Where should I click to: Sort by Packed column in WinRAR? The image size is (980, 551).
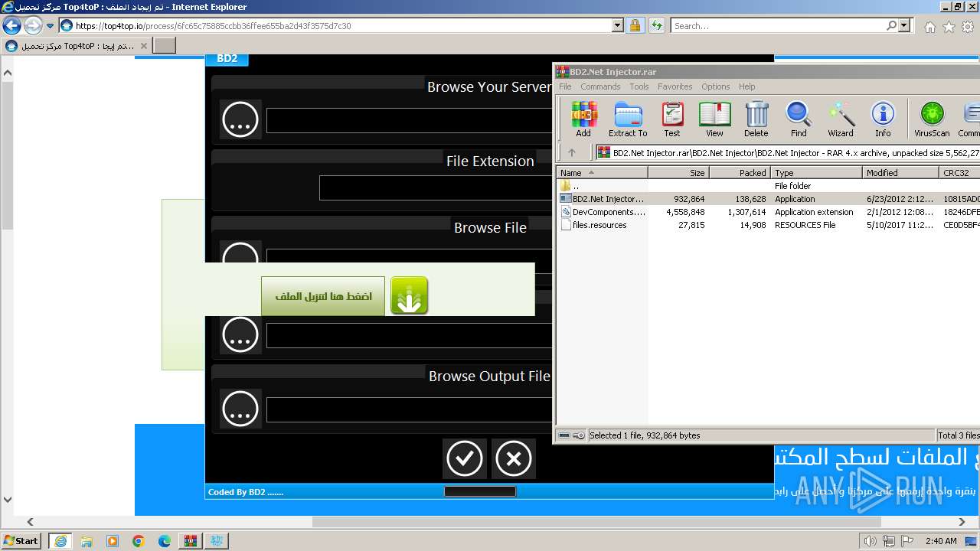(740, 173)
